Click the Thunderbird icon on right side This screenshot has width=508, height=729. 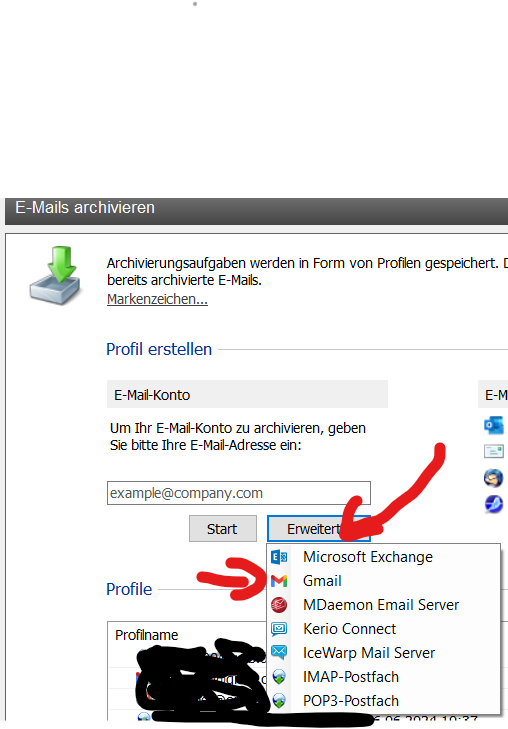click(x=494, y=478)
